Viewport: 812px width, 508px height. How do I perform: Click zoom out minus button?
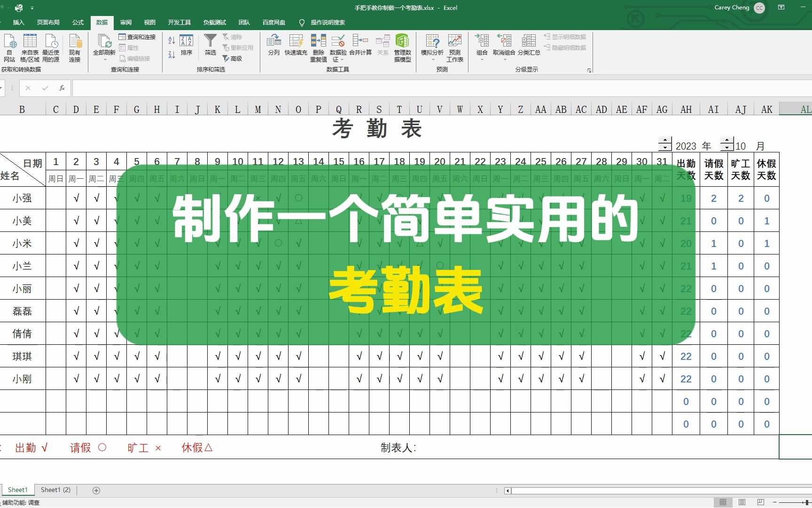point(775,502)
